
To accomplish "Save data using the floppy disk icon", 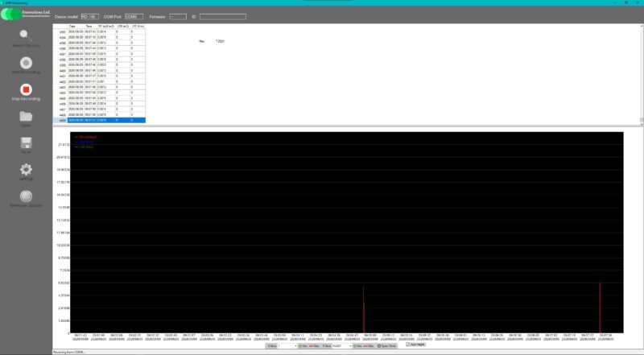I will click(x=26, y=143).
